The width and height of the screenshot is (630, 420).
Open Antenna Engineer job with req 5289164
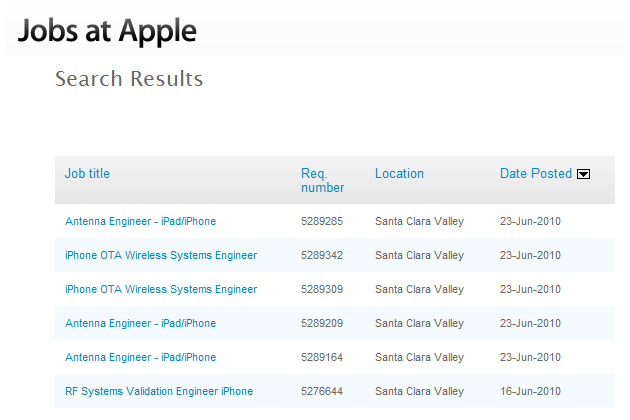140,357
